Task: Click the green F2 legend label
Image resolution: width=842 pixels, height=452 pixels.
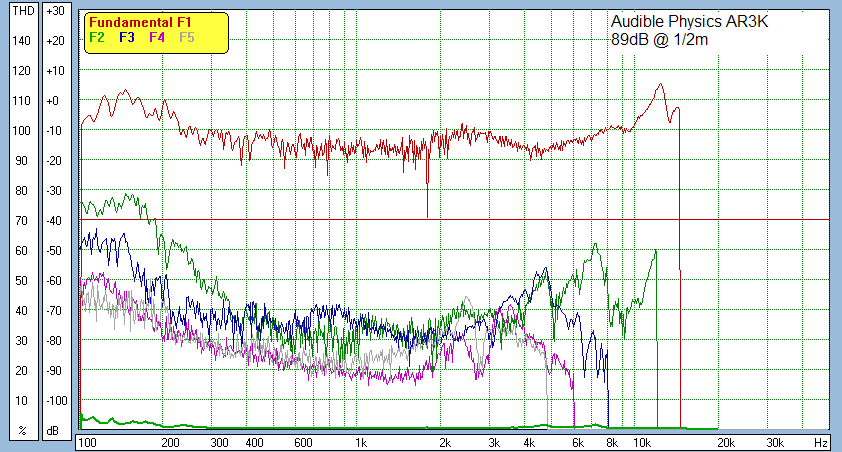Action: coord(97,38)
